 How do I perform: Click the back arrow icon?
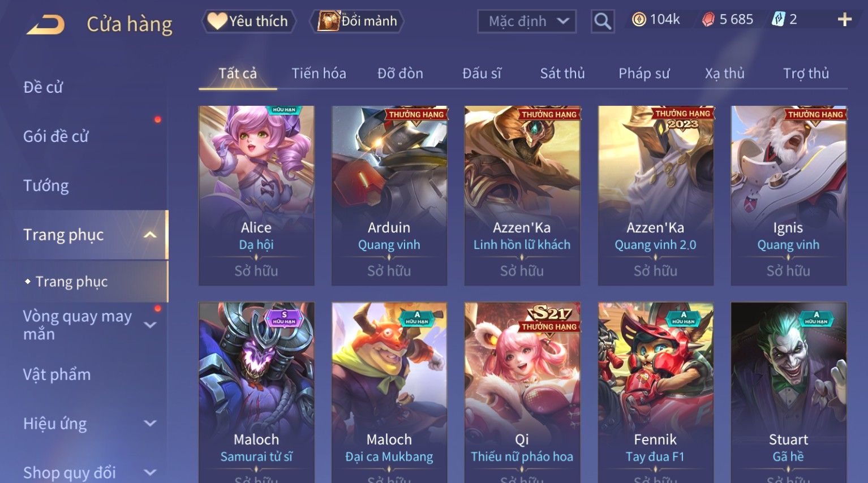45,25
